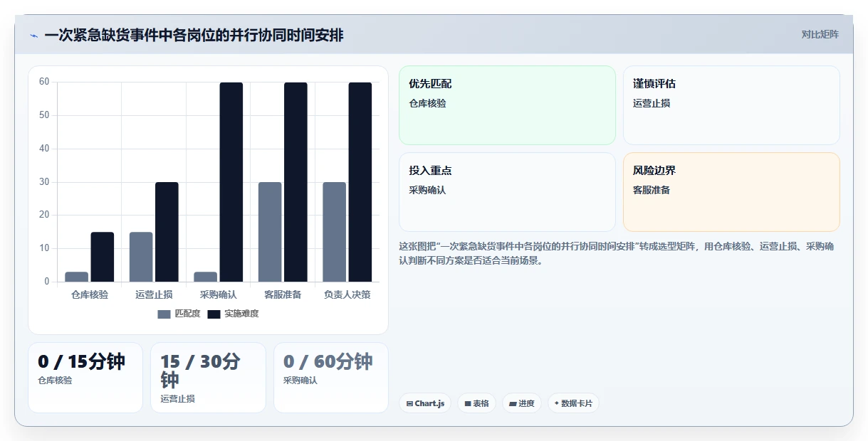Click the 仓库核验 x-axis label
The image size is (868, 441).
pyautogui.click(x=90, y=294)
